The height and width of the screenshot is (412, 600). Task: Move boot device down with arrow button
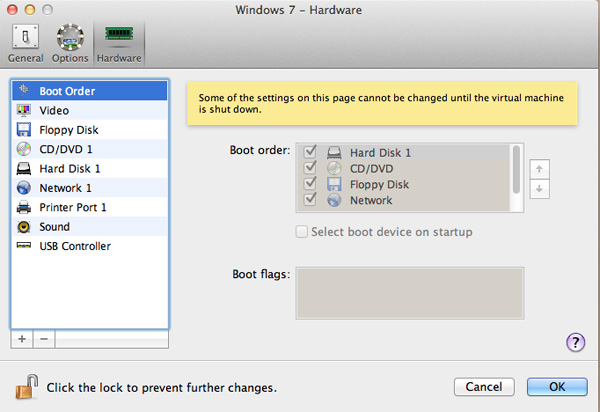coord(539,188)
